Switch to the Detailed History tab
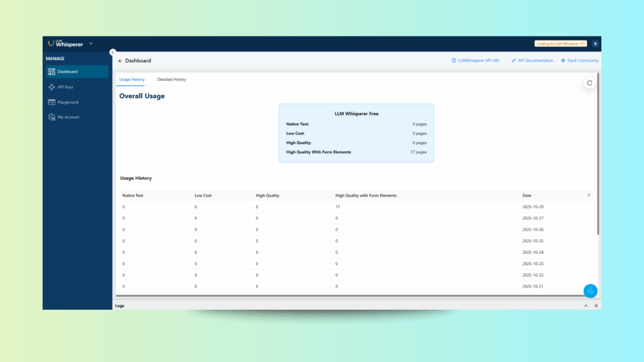644x362 pixels. coord(172,80)
